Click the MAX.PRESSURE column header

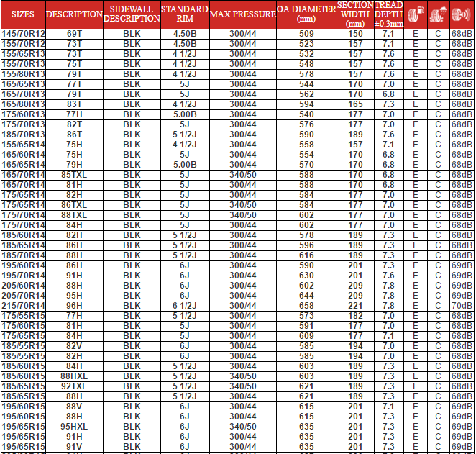click(x=243, y=14)
